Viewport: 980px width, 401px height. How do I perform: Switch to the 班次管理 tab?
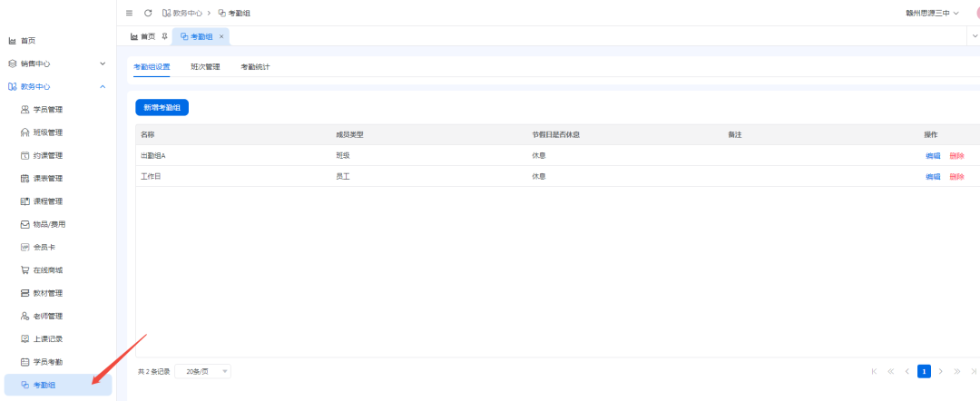[205, 67]
